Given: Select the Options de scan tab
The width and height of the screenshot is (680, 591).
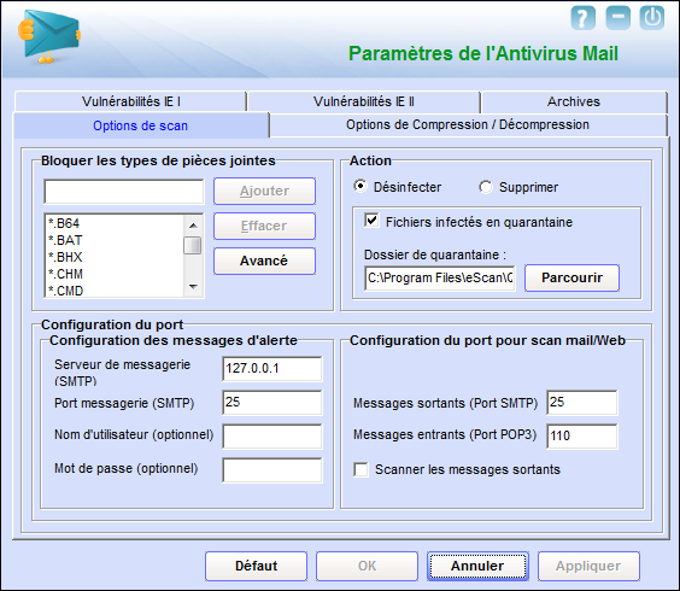Looking at the screenshot, I should (x=141, y=126).
